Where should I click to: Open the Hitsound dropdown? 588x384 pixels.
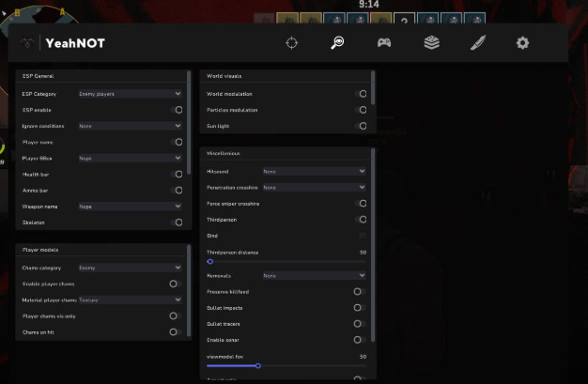pyautogui.click(x=314, y=172)
